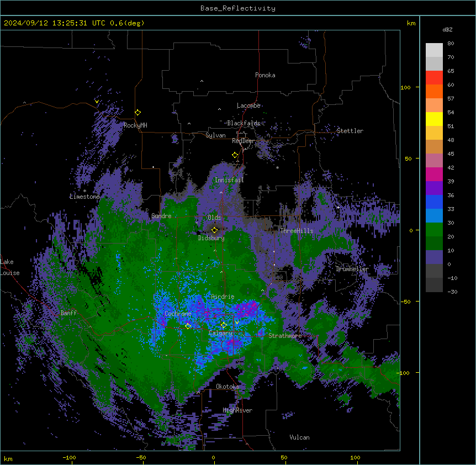Screen dimensions: 476x465
Task: Click the Sundre label
Action: pyautogui.click(x=161, y=216)
